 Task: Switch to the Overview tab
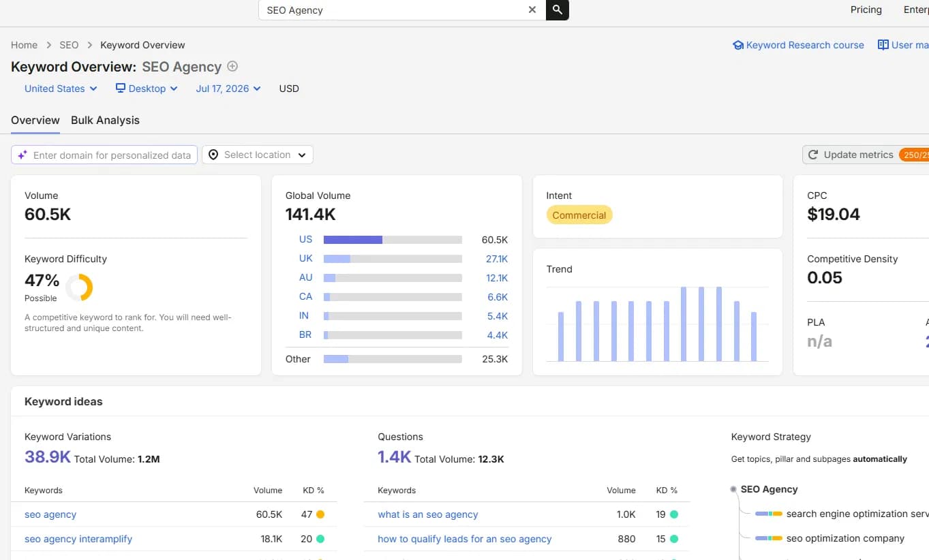35,120
